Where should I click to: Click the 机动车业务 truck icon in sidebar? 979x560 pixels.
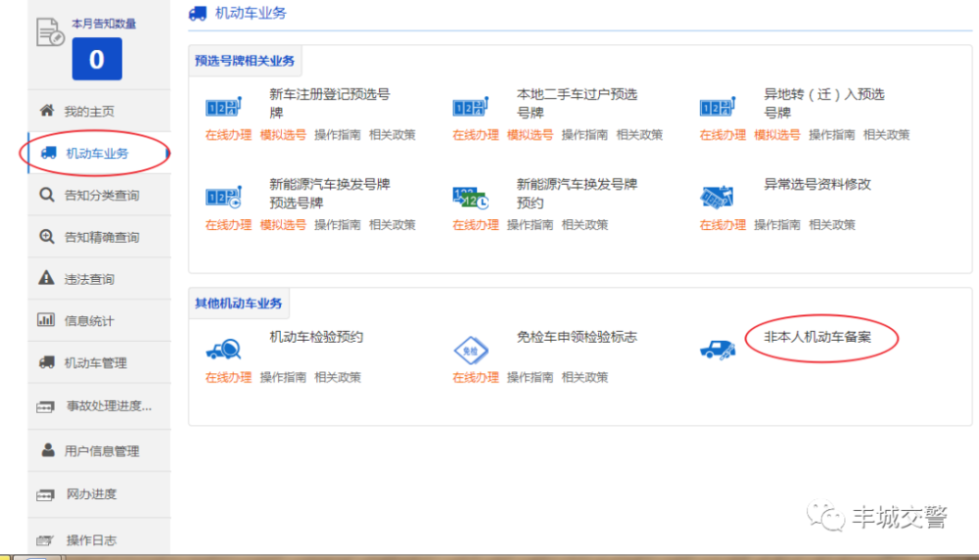pos(49,153)
